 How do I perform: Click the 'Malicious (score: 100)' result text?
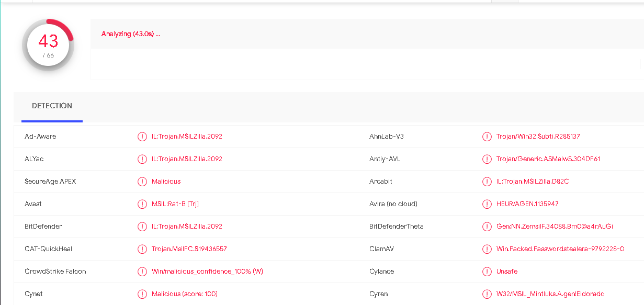click(185, 294)
